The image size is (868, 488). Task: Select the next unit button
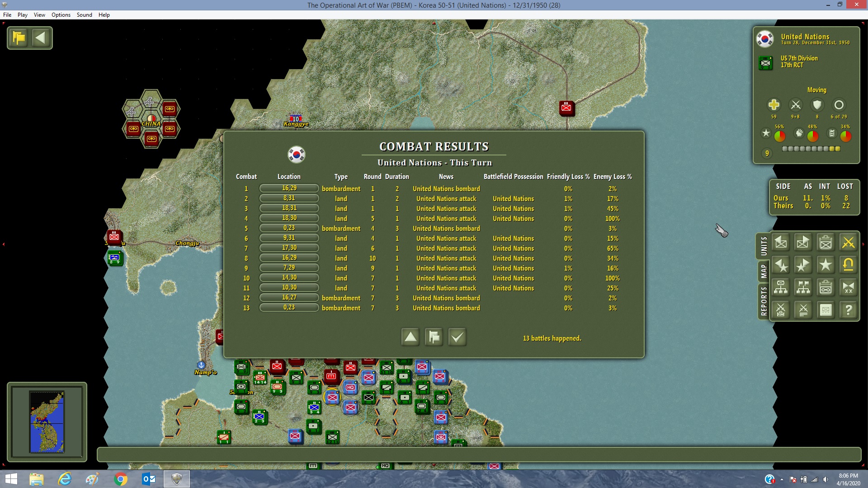tap(803, 243)
